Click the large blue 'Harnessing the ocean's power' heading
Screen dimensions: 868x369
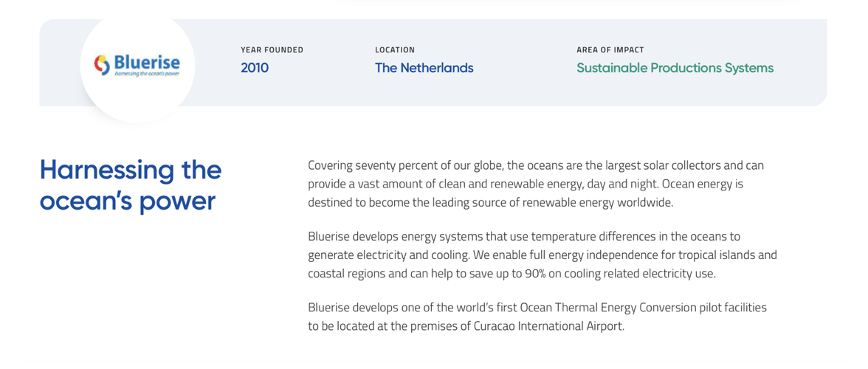pyautogui.click(x=131, y=184)
